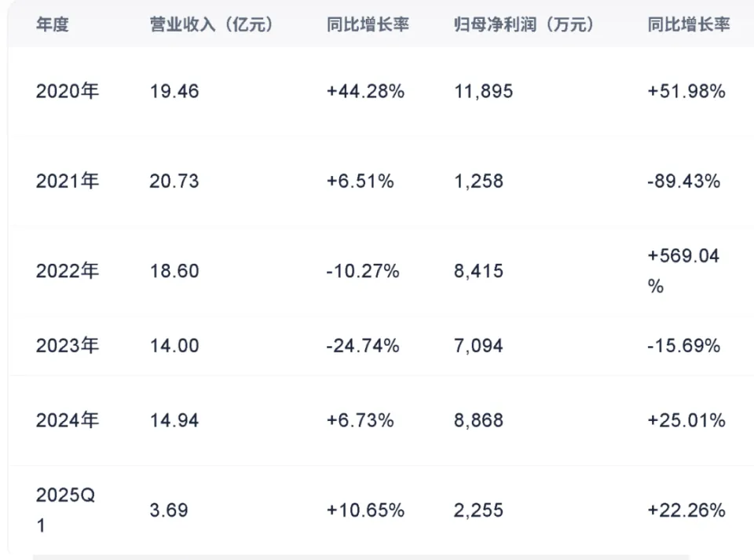Select the 2024年 row label
754x560 pixels.
pos(68,420)
